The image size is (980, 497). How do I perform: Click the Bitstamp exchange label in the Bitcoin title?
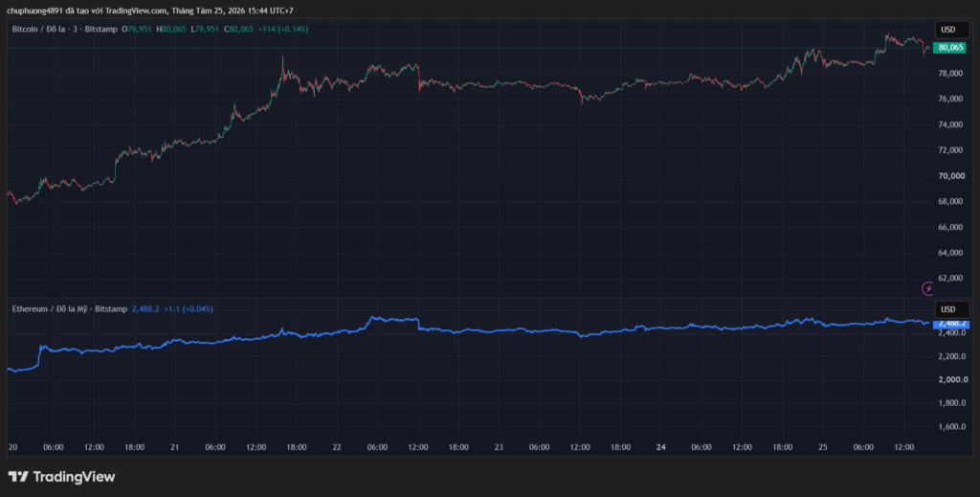pos(101,29)
